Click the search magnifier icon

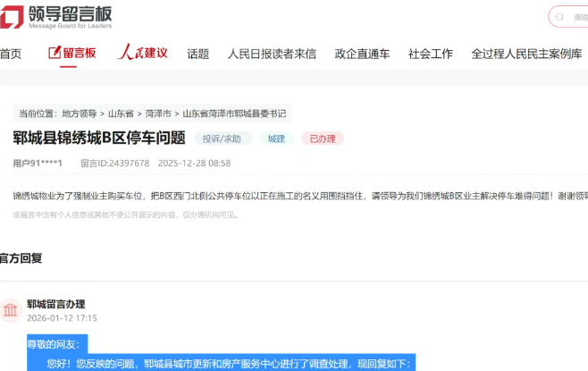point(558,17)
